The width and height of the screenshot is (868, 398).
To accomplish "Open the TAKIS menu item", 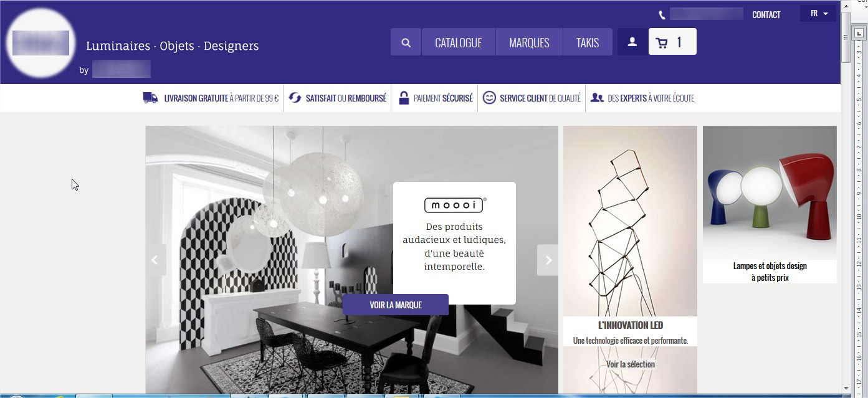I will click(x=588, y=42).
